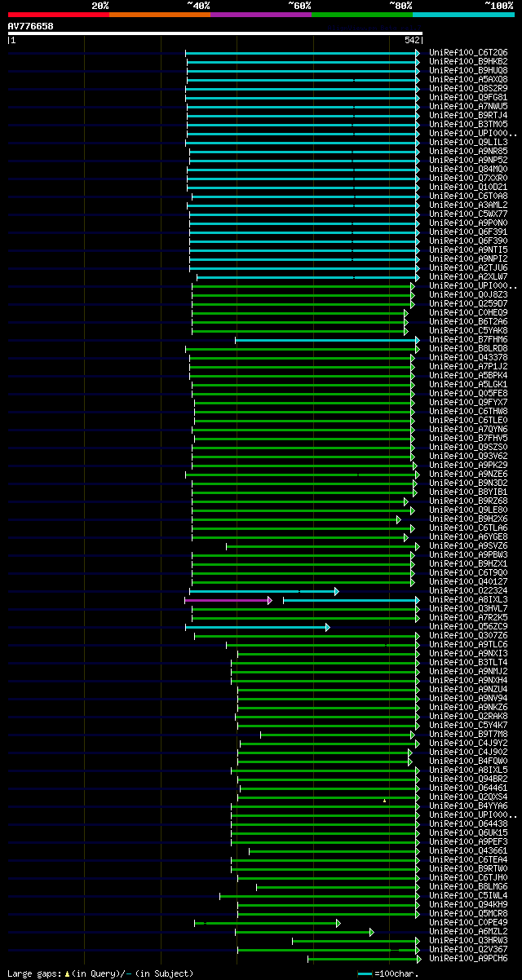Open hit UniRef100_B9HUQ8

click(x=469, y=71)
